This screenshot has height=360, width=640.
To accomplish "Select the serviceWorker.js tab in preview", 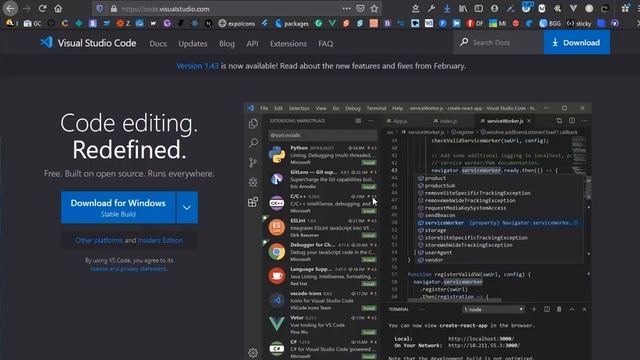I will coord(504,121).
